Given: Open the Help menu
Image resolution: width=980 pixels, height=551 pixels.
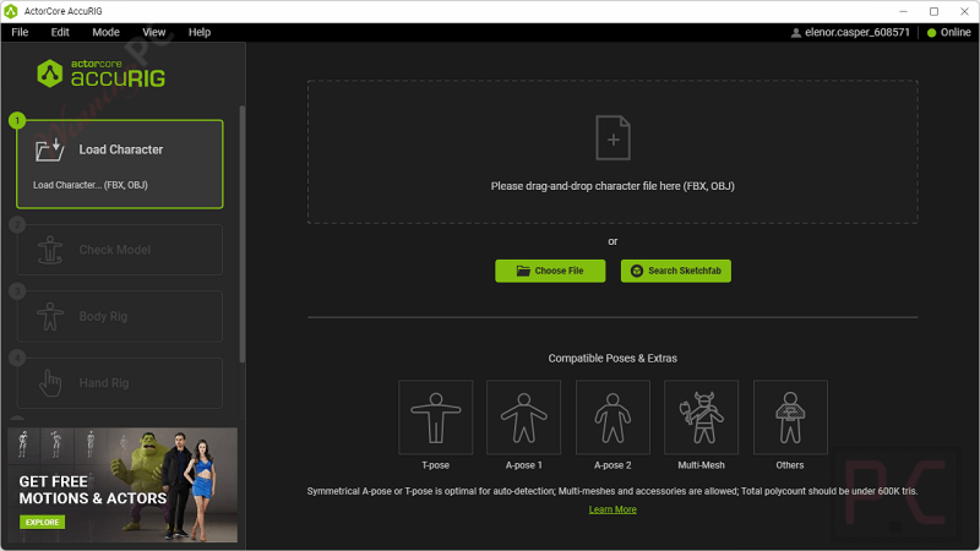Looking at the screenshot, I should pos(200,32).
